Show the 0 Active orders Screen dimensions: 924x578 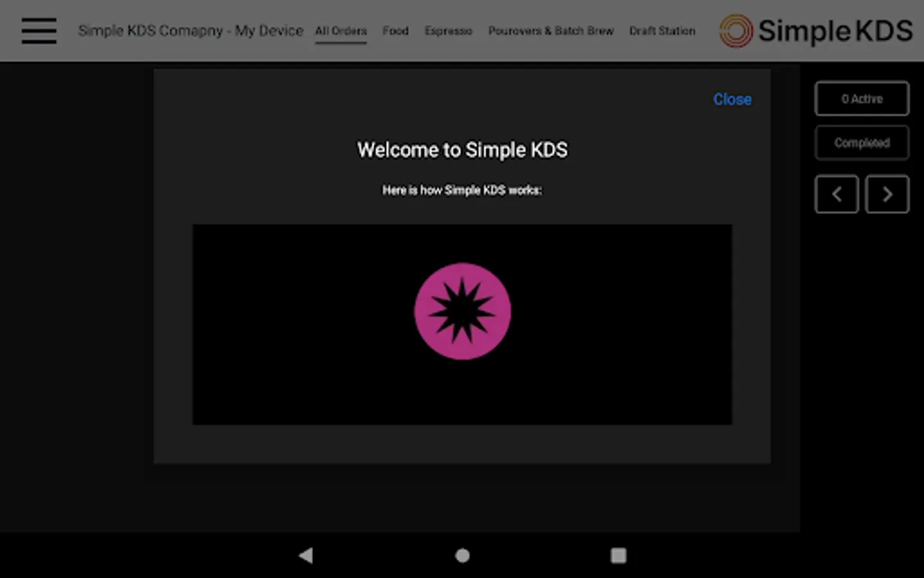click(x=862, y=99)
